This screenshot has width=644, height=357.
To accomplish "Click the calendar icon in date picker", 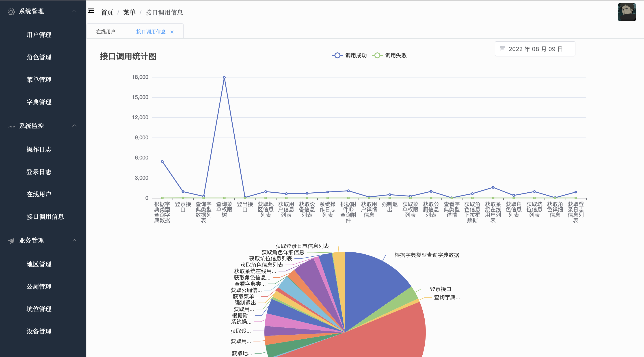I will [x=503, y=49].
